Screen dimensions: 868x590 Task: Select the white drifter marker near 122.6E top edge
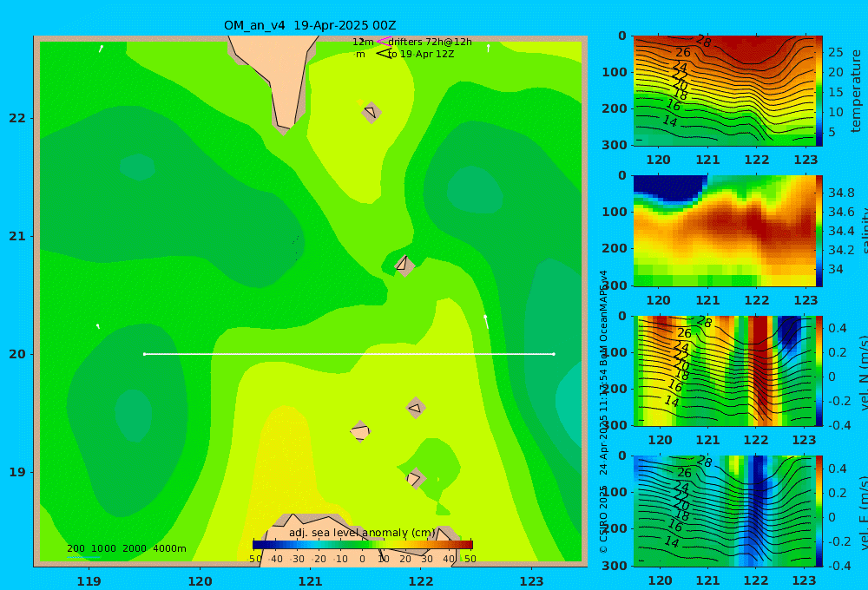[x=488, y=48]
